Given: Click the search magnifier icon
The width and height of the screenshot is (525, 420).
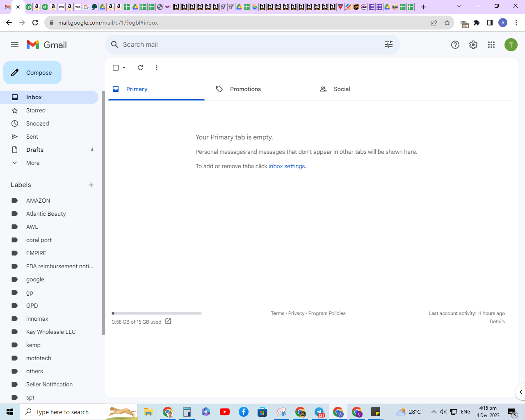Looking at the screenshot, I should tap(115, 45).
